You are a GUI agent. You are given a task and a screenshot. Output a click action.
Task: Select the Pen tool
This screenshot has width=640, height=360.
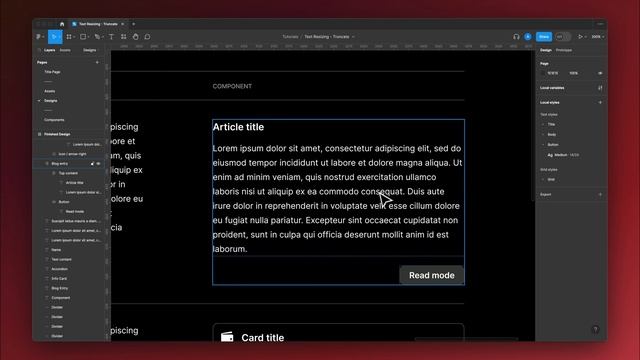pyautogui.click(x=97, y=37)
